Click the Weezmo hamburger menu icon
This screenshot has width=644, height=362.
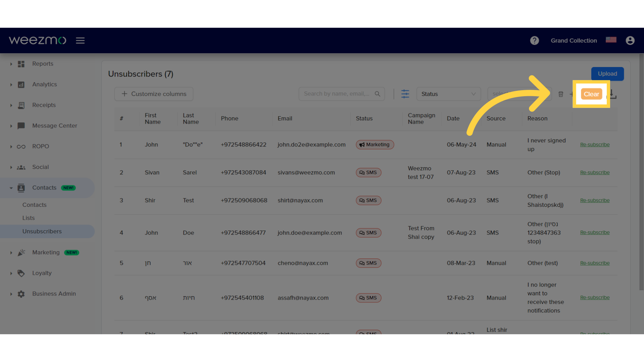80,41
